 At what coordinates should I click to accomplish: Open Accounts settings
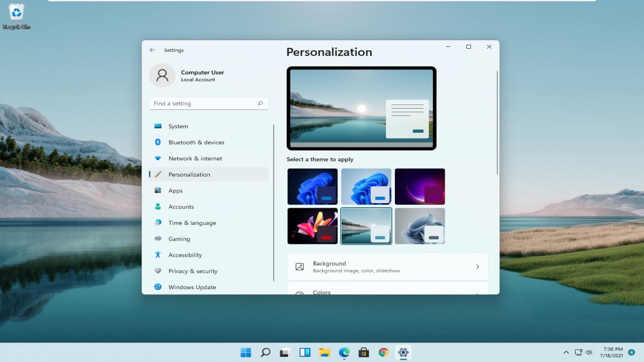pos(209,207)
